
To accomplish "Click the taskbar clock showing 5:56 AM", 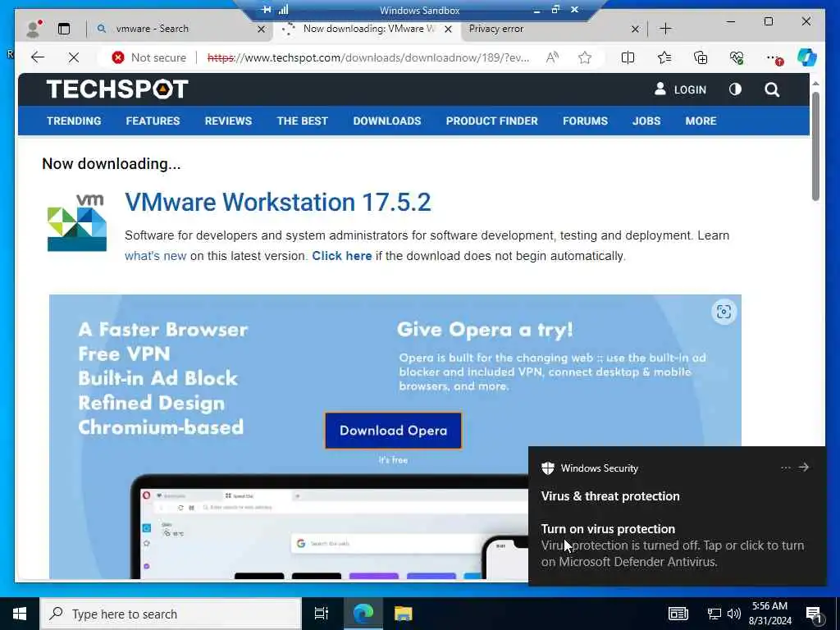I will click(x=769, y=614).
